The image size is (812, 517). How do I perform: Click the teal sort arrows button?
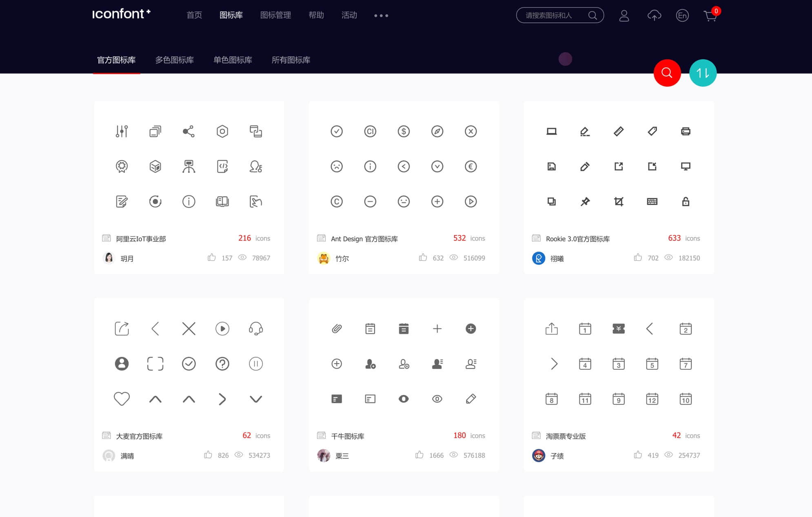point(702,73)
